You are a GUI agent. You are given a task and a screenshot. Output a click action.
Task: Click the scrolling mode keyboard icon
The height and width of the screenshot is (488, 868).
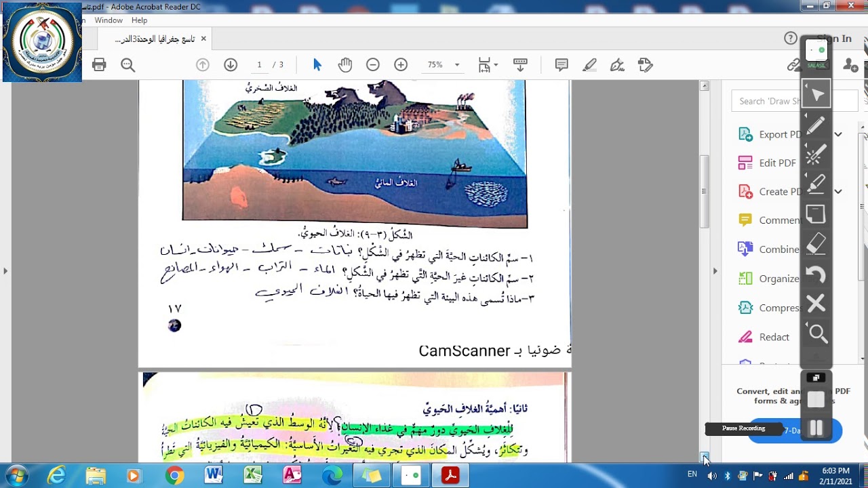tap(520, 65)
